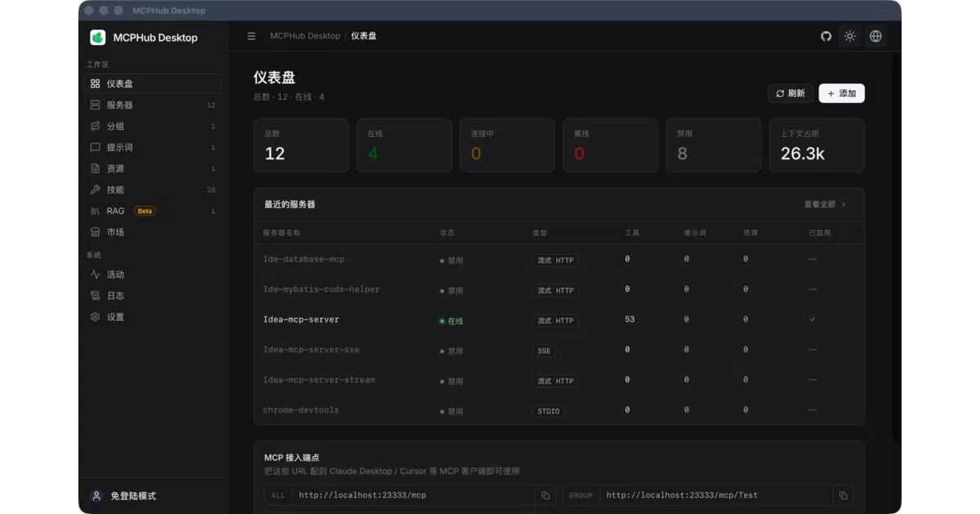Viewport: 980px width, 514px height.
Task: Click the 总数 12 stat card
Action: (301, 145)
